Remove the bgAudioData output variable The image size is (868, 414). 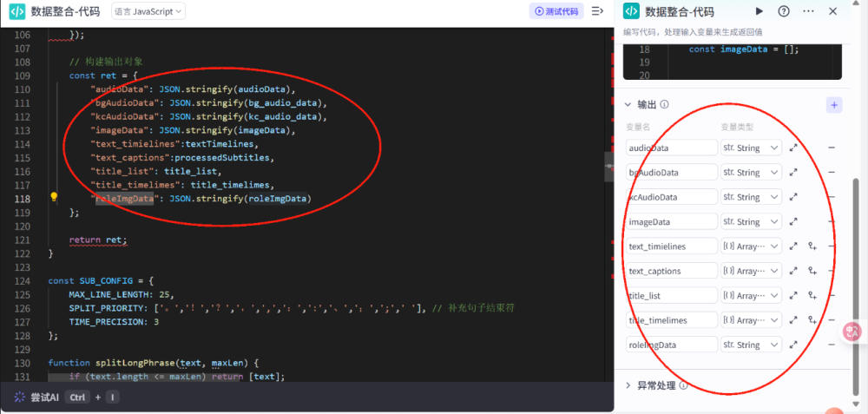(x=832, y=172)
